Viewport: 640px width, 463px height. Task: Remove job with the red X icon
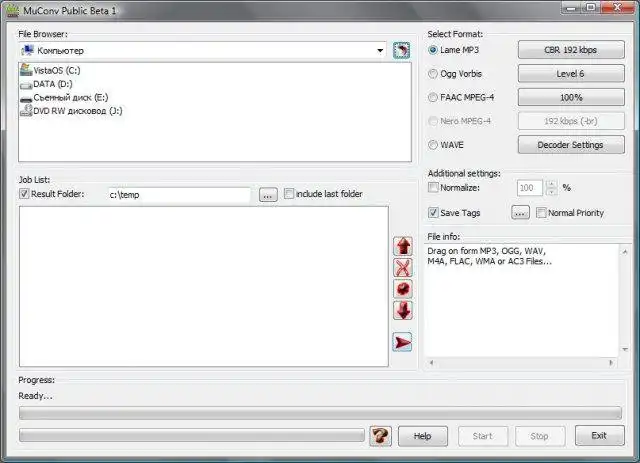pyautogui.click(x=403, y=268)
